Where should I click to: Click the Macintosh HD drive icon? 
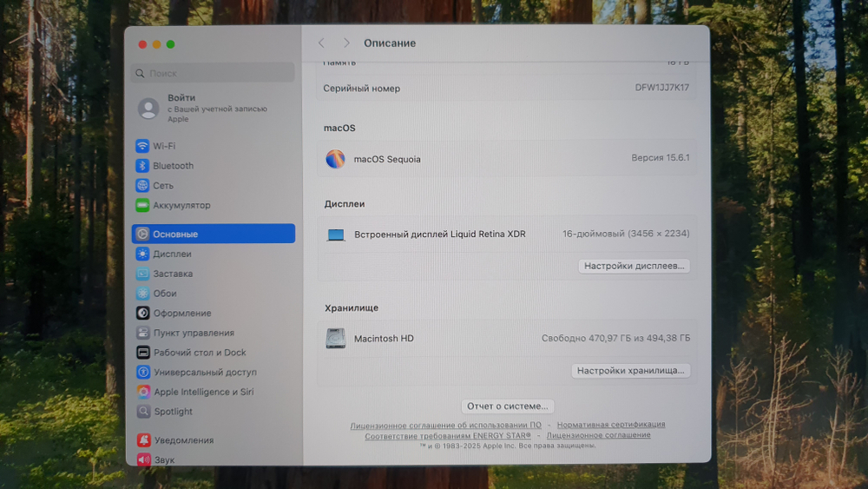point(335,339)
